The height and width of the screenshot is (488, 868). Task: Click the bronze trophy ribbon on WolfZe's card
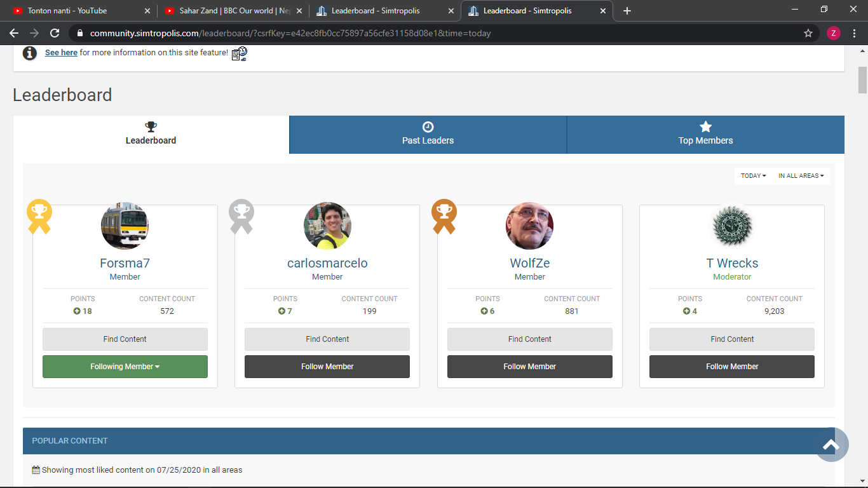pos(444,217)
